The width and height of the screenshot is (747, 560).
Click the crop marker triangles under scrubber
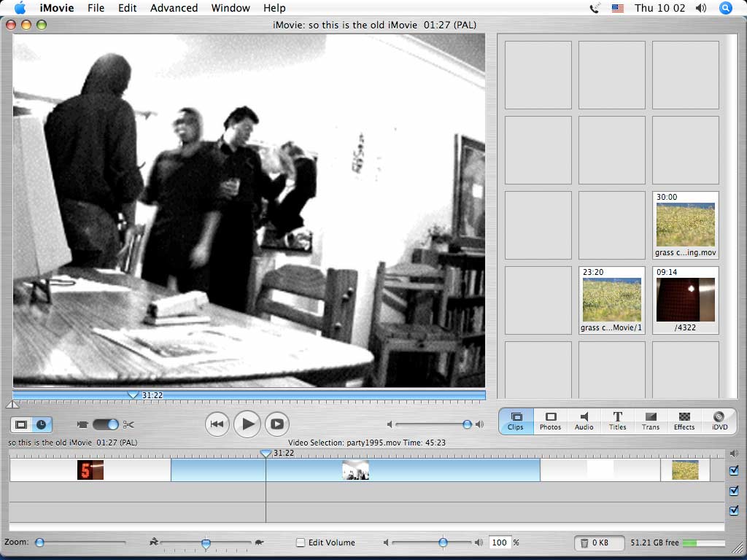pos(12,404)
